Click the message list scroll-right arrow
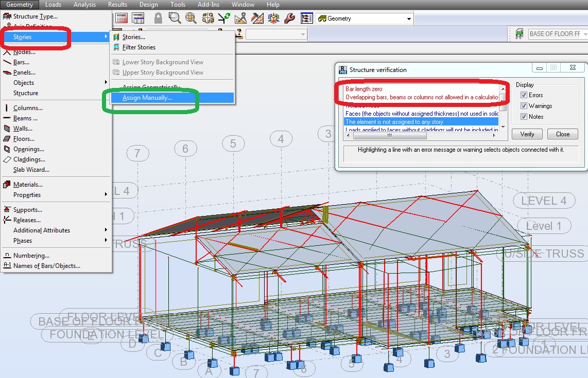The image size is (588, 378). 494,136
